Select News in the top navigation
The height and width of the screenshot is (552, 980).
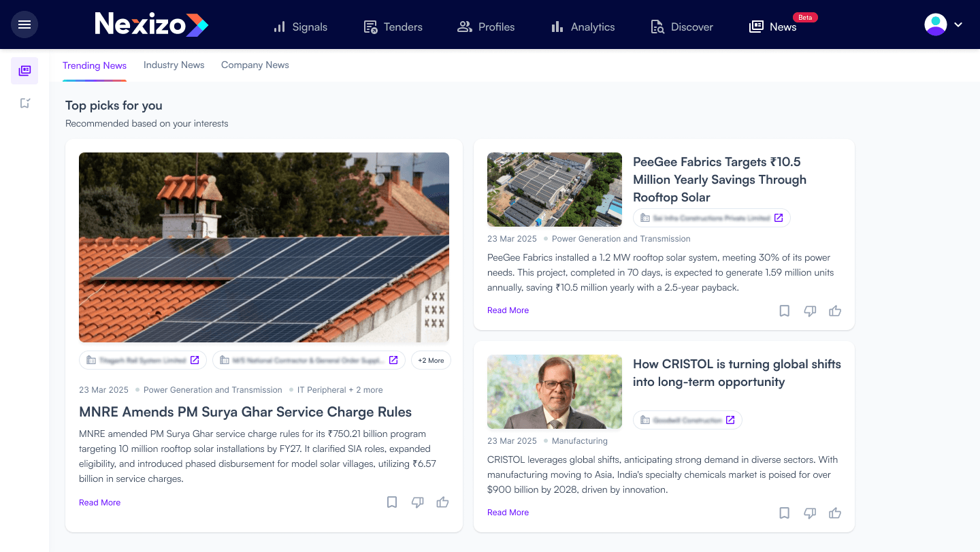pos(773,27)
